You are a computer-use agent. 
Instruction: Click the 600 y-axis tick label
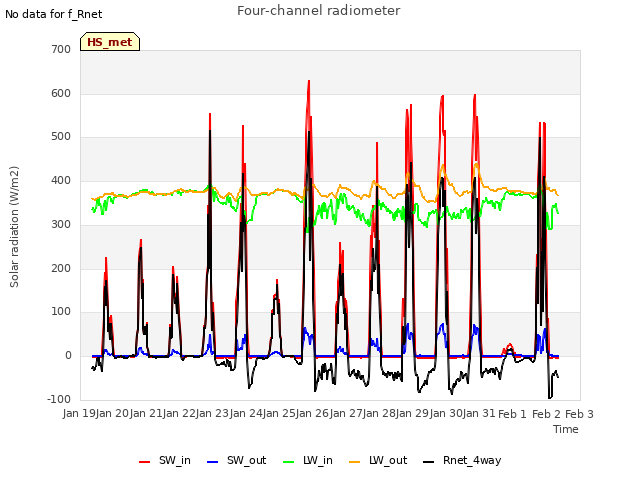[61, 93]
